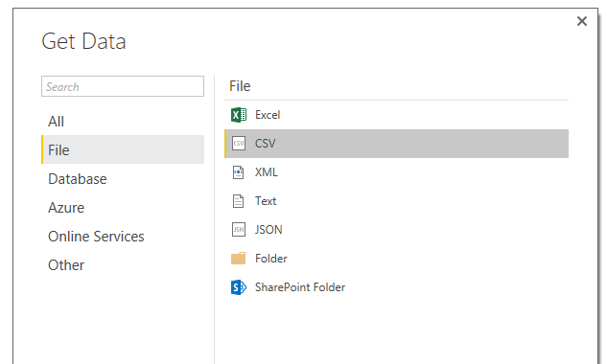Show the Other category
Image resolution: width=607 pixels, height=364 pixels.
[66, 265]
